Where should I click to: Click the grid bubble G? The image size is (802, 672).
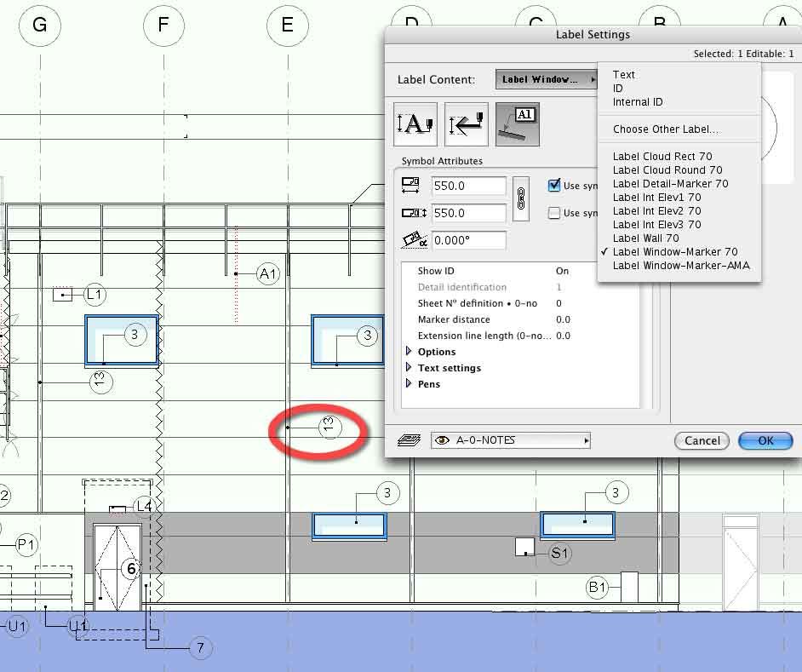coord(40,25)
